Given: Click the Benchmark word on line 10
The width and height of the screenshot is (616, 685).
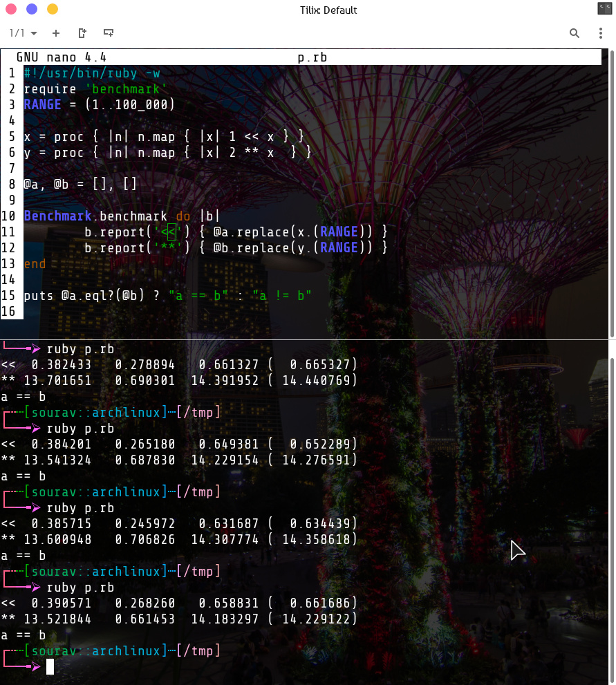Looking at the screenshot, I should [57, 216].
